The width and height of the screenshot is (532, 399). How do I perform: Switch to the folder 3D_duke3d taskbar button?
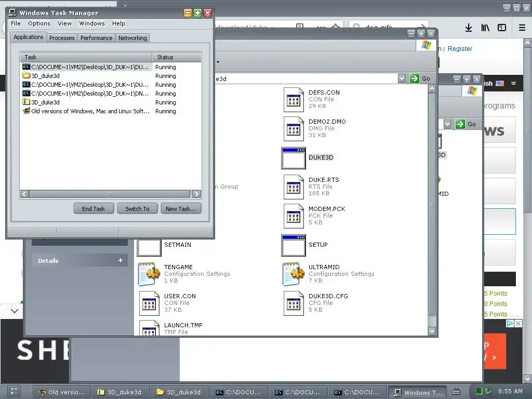(179, 392)
